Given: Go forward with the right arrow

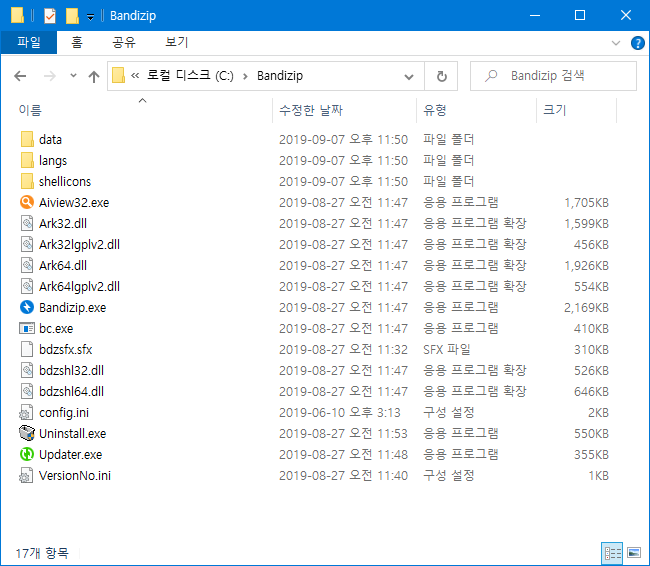Looking at the screenshot, I should pyautogui.click(x=50, y=76).
